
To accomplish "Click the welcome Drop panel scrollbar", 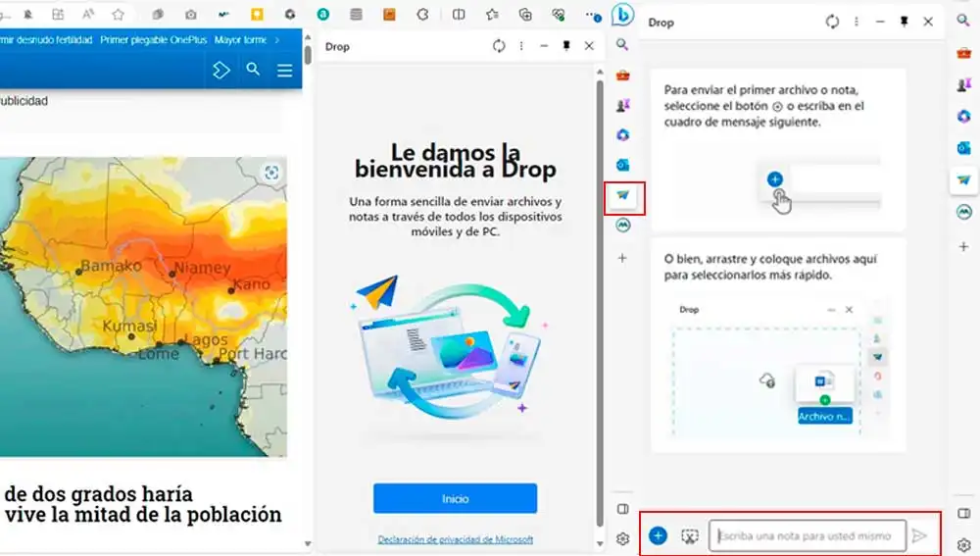I will pyautogui.click(x=600, y=303).
